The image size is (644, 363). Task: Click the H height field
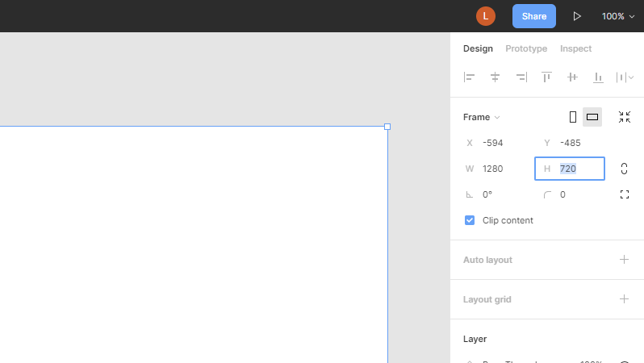(570, 169)
